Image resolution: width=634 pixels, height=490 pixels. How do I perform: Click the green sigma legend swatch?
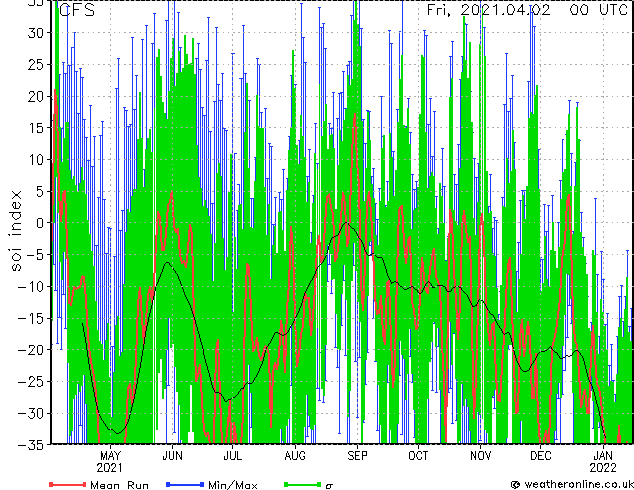(302, 484)
